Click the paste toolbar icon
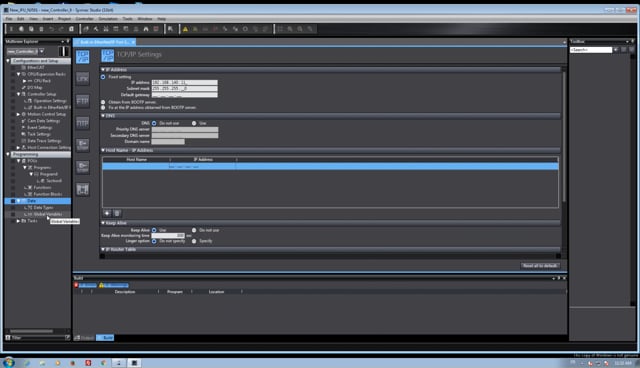 [31, 29]
